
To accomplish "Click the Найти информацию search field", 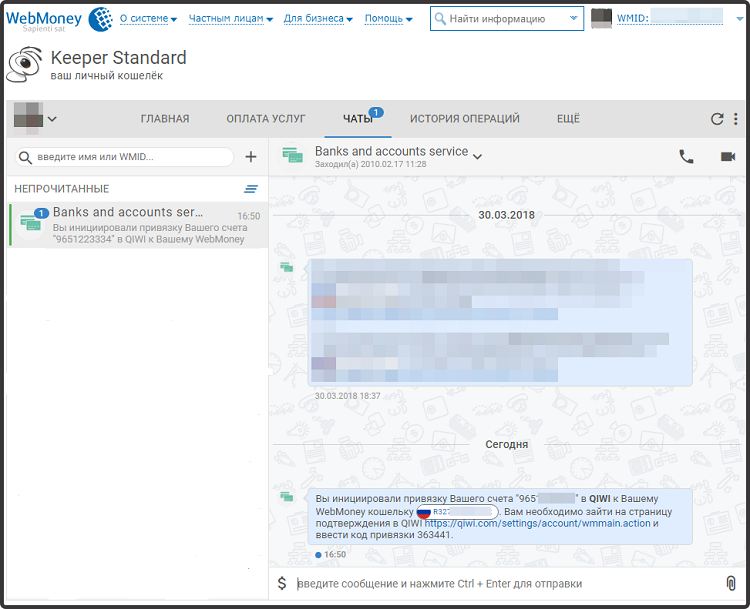I will point(507,19).
